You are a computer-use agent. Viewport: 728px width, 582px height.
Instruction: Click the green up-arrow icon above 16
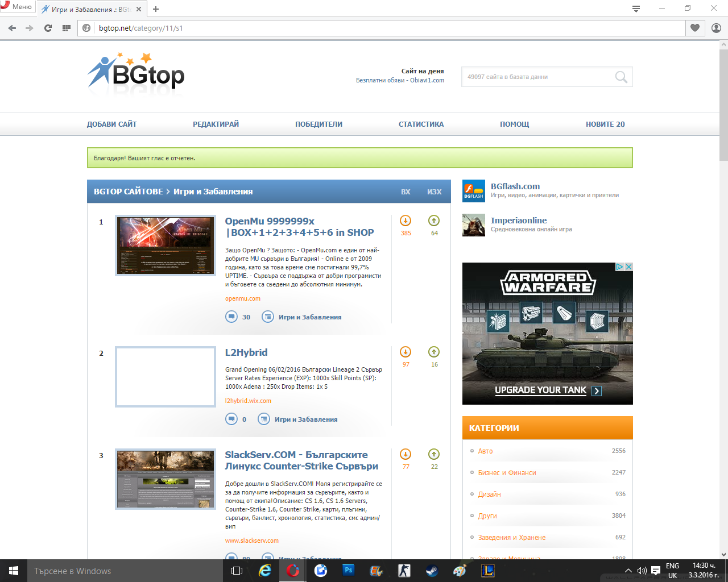click(x=434, y=352)
